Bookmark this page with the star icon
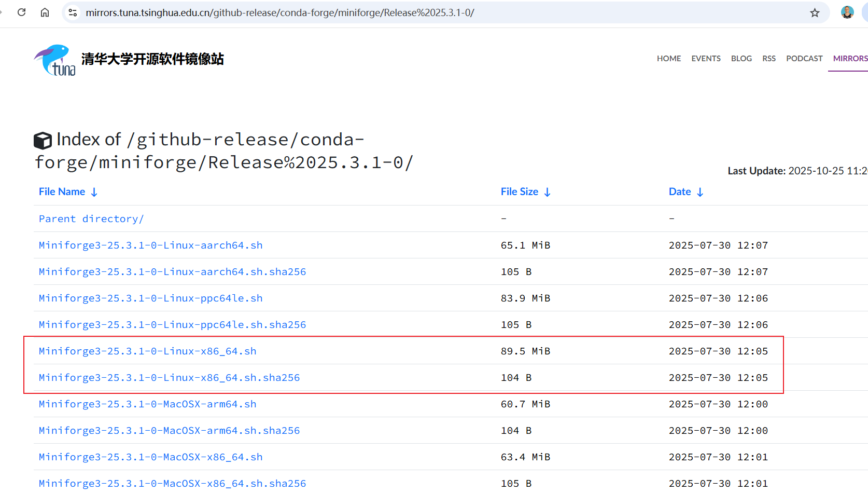The image size is (868, 493). [815, 13]
